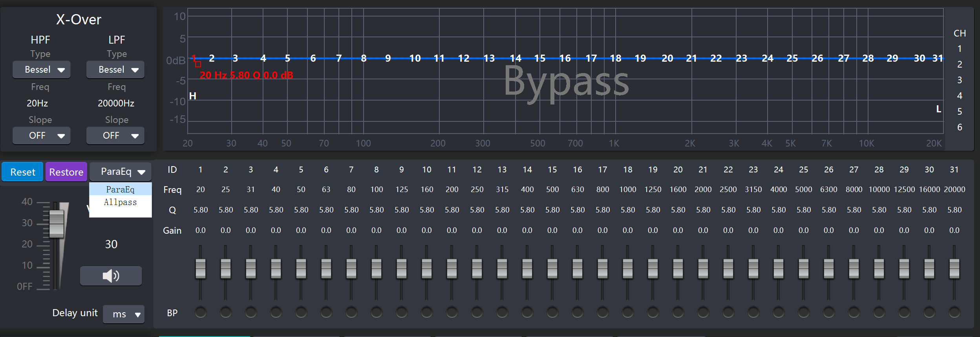Screen dimensions: 980x337
Task: Click the volume value 30
Action: [x=111, y=244]
